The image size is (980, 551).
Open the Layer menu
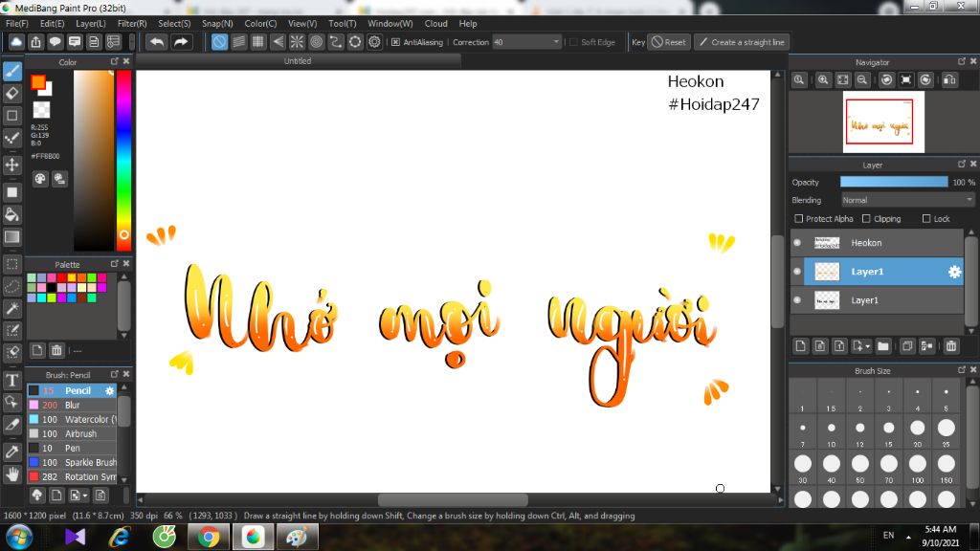point(91,24)
